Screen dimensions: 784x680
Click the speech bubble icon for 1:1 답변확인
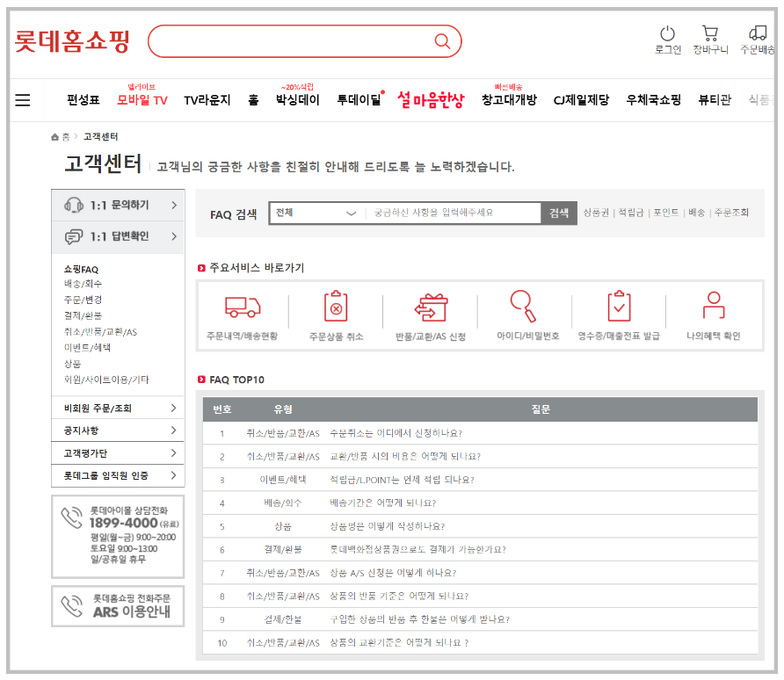tap(74, 236)
